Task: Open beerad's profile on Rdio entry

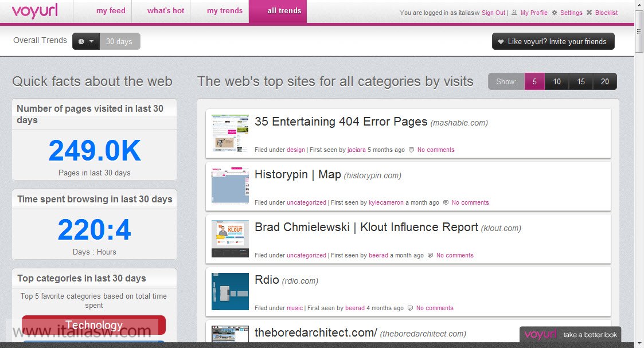Action: 355,308
